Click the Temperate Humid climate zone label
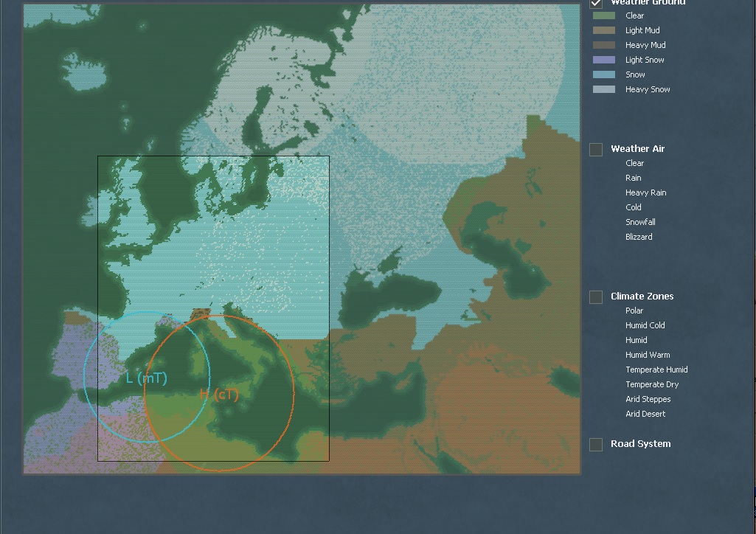The width and height of the screenshot is (756, 534). pyautogui.click(x=656, y=370)
